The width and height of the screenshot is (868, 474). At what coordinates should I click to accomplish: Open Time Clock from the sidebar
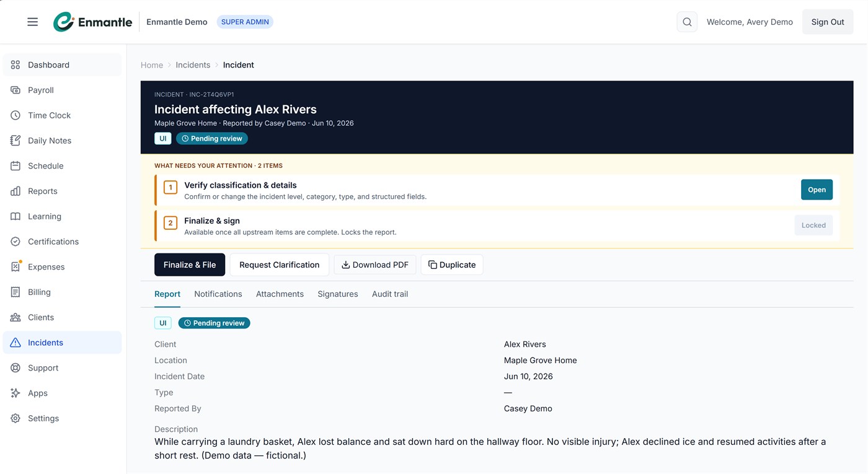[x=63, y=115]
